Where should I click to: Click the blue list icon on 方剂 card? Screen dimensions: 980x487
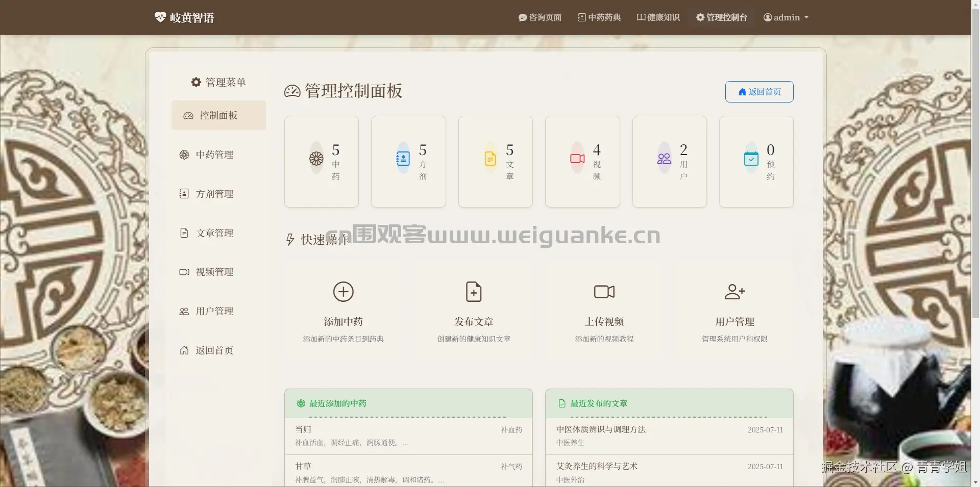pyautogui.click(x=403, y=159)
